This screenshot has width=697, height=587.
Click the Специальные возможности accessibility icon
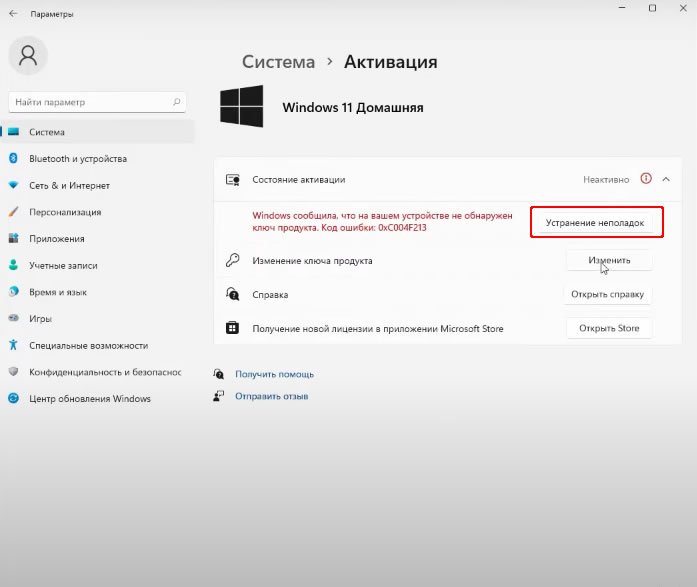point(13,345)
